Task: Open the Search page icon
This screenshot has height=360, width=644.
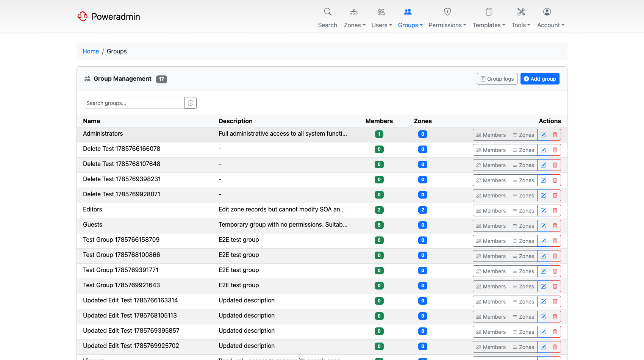Action: [328, 12]
